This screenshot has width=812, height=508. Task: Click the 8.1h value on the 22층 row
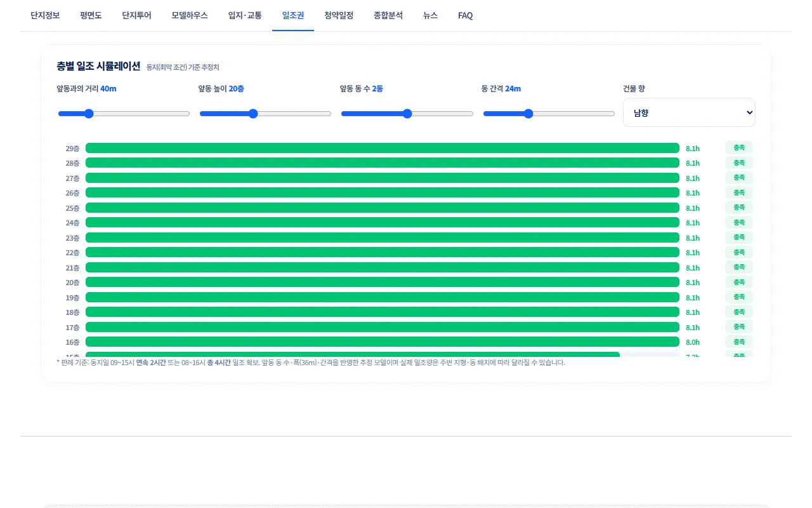[693, 253]
